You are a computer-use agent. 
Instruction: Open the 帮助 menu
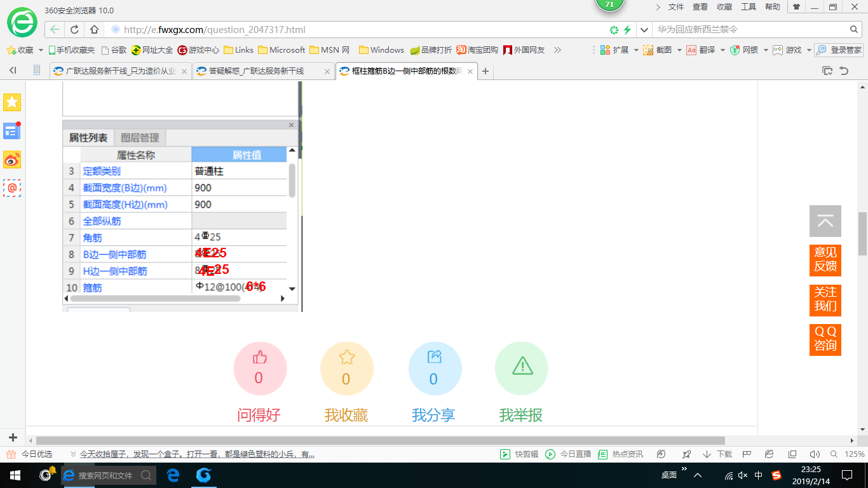coord(773,7)
